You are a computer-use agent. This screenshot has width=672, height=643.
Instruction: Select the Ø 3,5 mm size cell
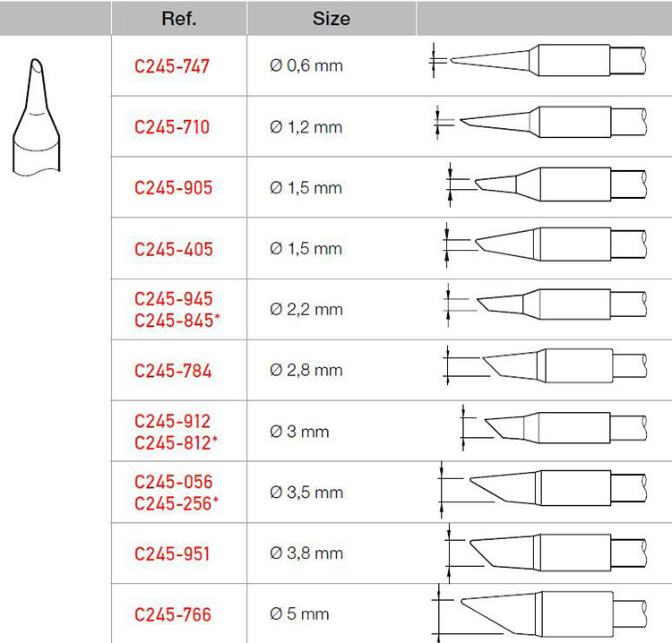click(x=306, y=493)
